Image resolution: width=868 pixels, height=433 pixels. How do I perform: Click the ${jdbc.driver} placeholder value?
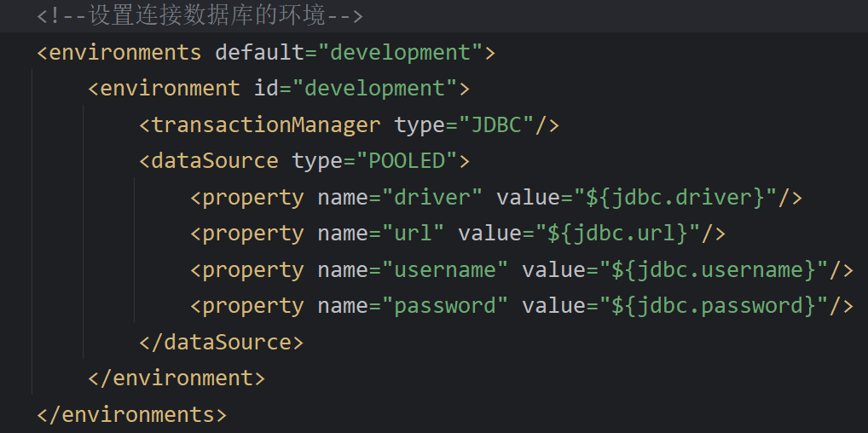[675, 198]
